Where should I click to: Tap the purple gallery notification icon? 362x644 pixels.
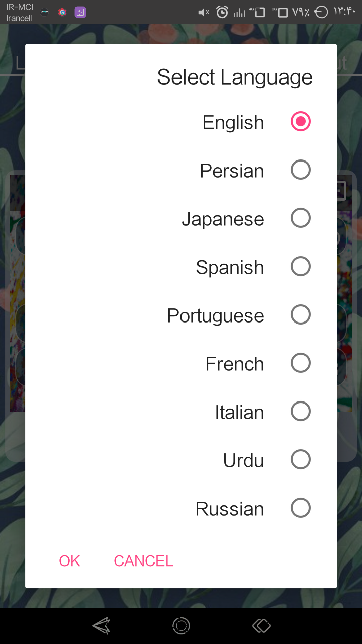pyautogui.click(x=80, y=12)
